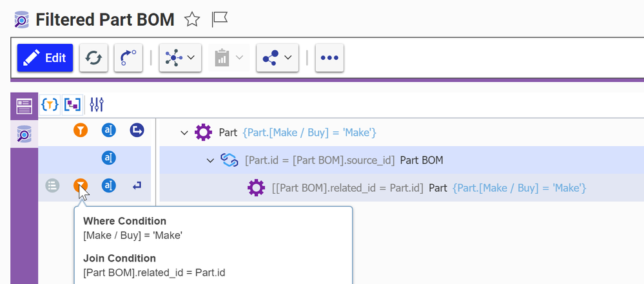Collapse the root Part tree node
The width and height of the screenshot is (644, 284).
[184, 133]
